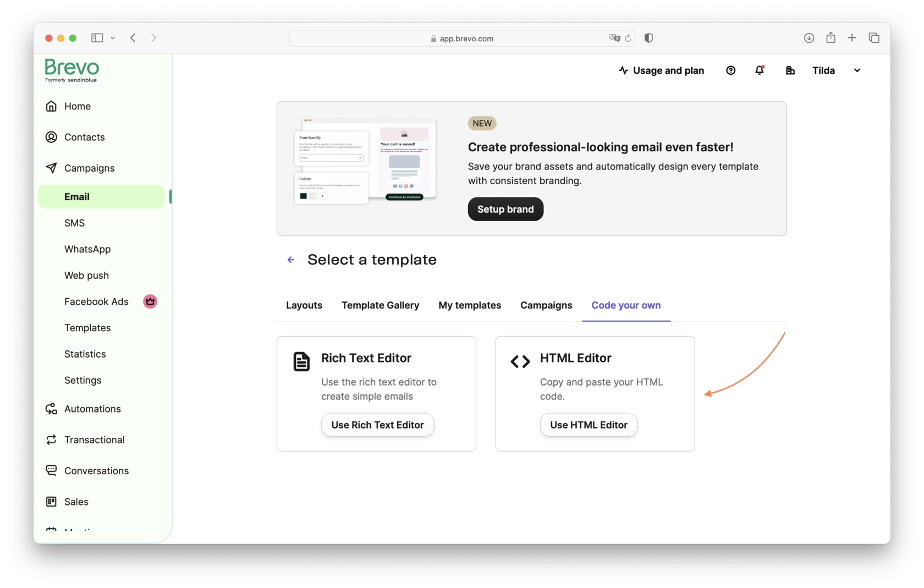Open Email in the Campaigns menu
Image resolution: width=924 pixels, height=588 pixels.
101,196
